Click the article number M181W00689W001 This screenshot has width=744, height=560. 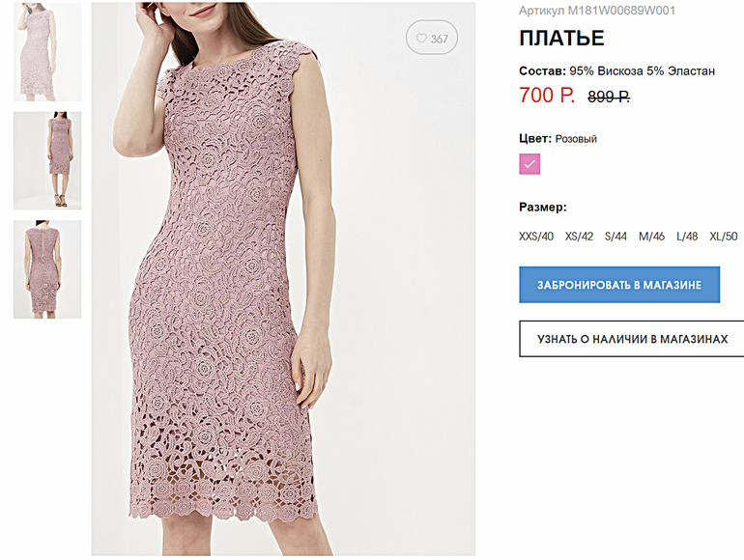click(597, 11)
